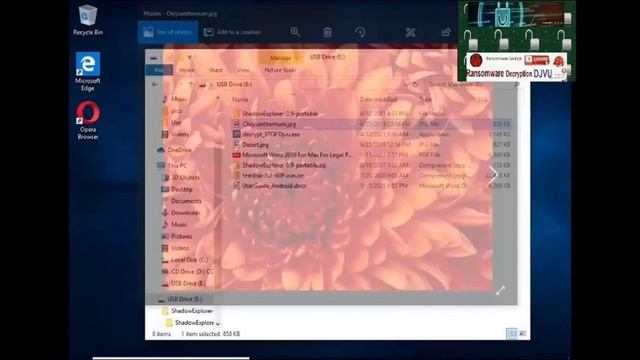The width and height of the screenshot is (640, 360).
Task: Sort by the Date modified column header
Action: coord(378,100)
